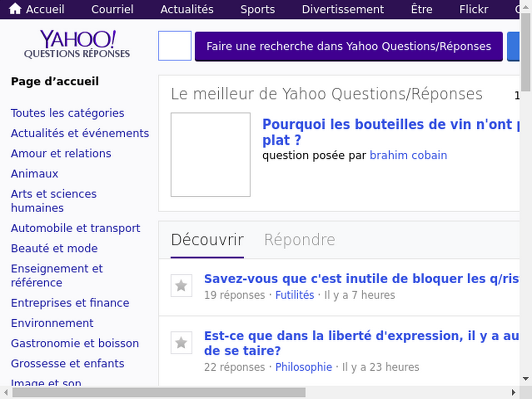Open the Animaux category
The image size is (532, 399).
click(x=35, y=174)
